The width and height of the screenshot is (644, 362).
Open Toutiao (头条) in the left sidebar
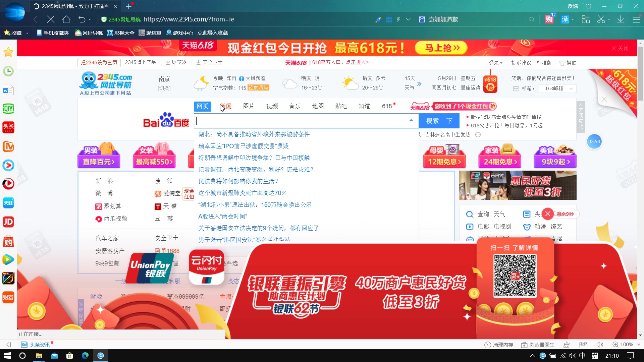[x=8, y=127]
